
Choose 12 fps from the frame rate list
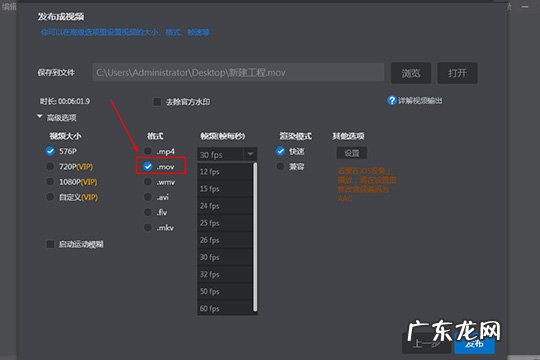[x=225, y=172]
